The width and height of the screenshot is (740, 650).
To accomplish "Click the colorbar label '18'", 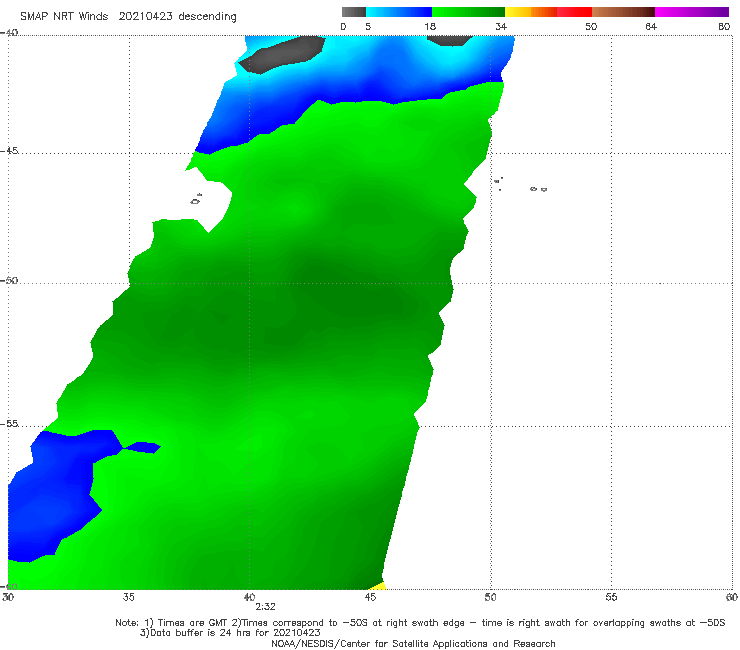I will 430,27.
